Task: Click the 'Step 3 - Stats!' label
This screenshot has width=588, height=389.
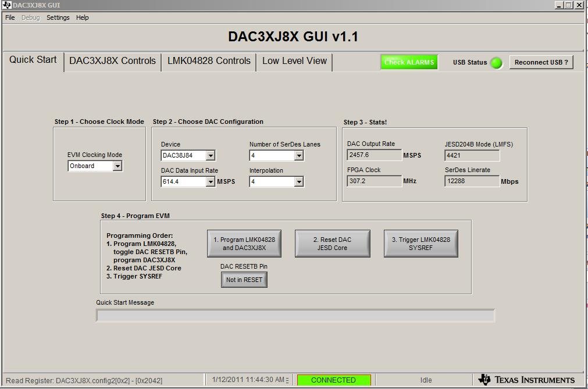Action: (365, 122)
